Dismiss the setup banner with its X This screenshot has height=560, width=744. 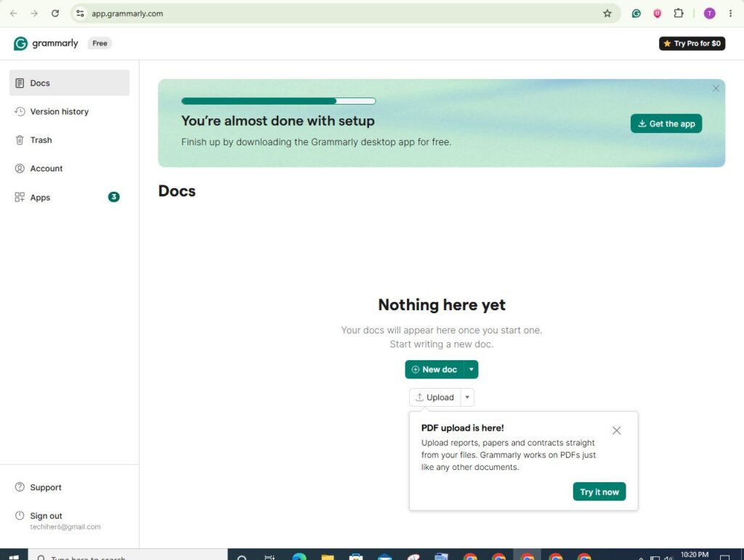[716, 88]
